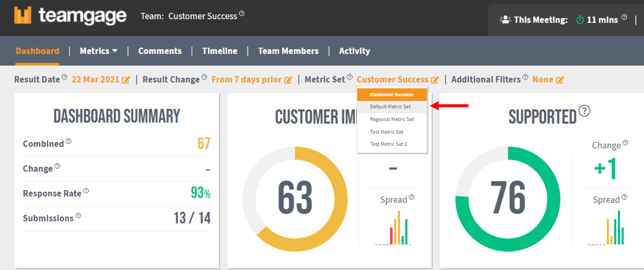Click the teamgage wordmark text

83,16
